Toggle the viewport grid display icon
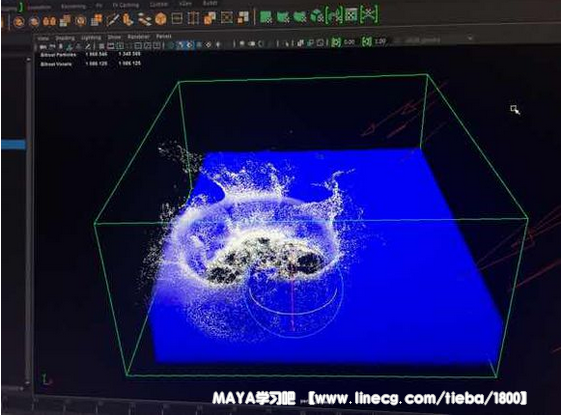 (x=101, y=46)
